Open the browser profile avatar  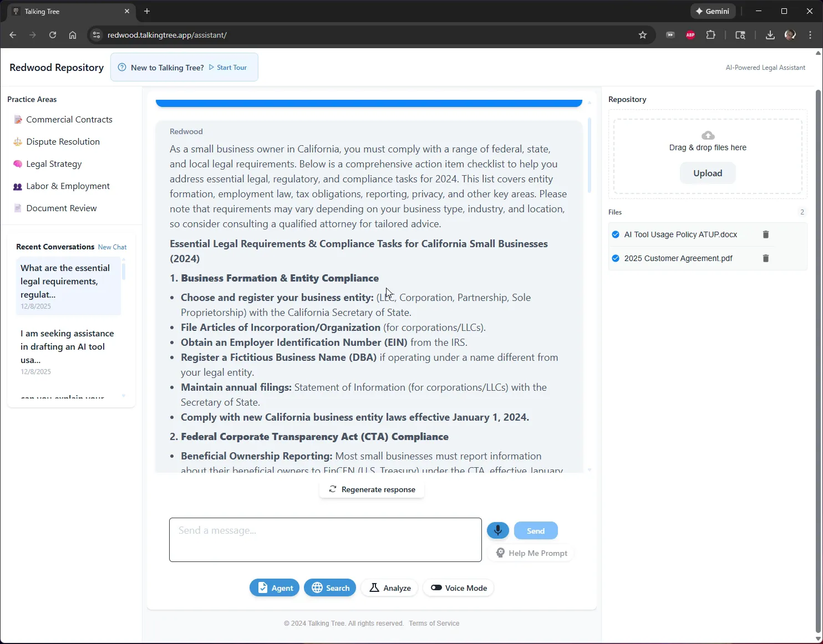click(x=790, y=35)
